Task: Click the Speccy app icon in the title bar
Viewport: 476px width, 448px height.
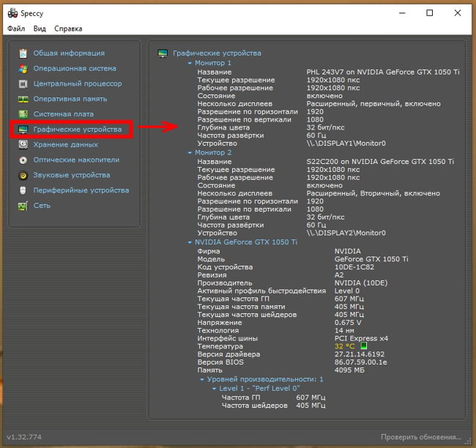Action: [x=12, y=13]
